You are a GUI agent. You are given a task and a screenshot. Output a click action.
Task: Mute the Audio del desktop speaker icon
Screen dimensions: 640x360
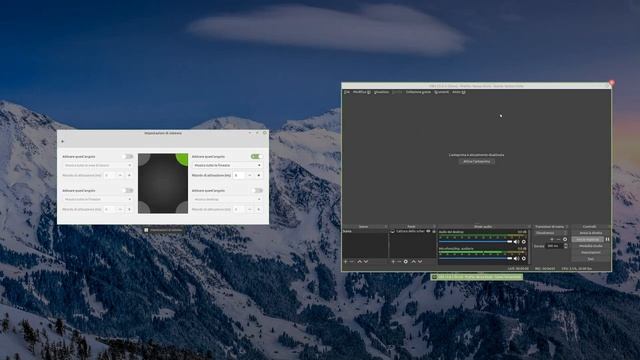(516, 242)
